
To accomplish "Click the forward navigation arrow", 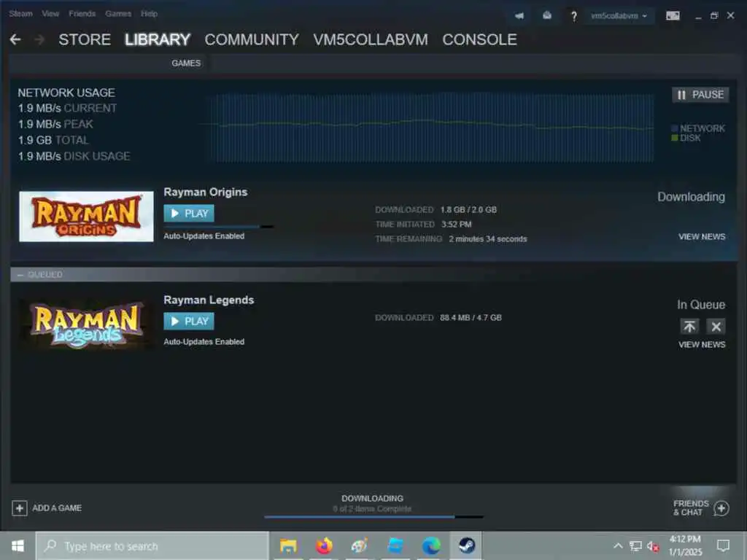I will [39, 39].
